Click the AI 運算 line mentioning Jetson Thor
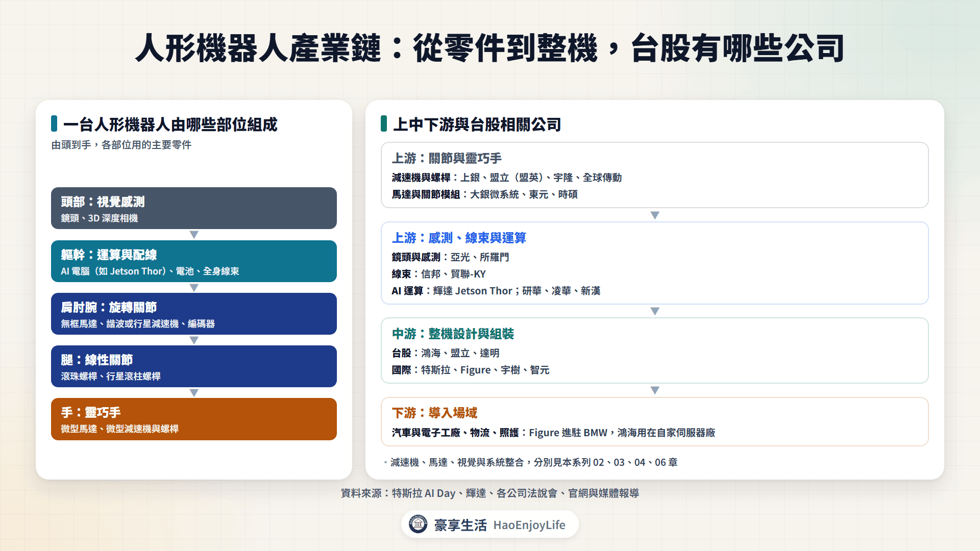The height and width of the screenshot is (551, 980). [x=496, y=291]
